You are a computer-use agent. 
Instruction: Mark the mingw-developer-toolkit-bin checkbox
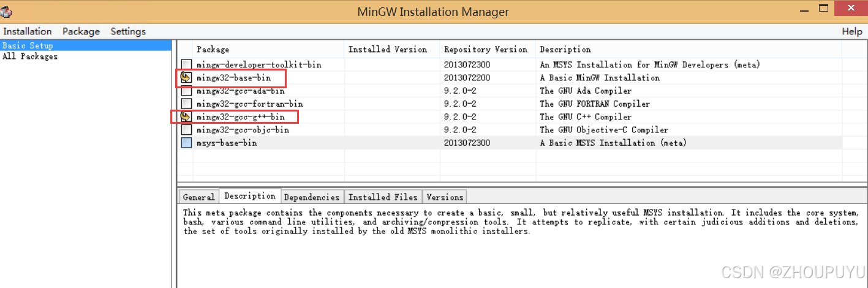(186, 64)
